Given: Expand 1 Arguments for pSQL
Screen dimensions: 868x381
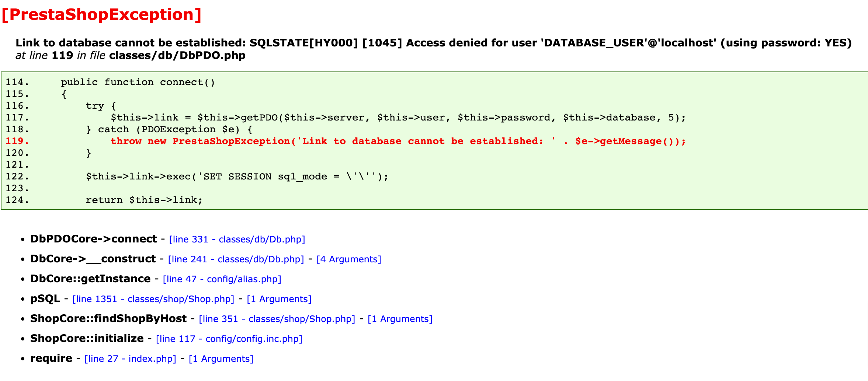Looking at the screenshot, I should [x=279, y=299].
